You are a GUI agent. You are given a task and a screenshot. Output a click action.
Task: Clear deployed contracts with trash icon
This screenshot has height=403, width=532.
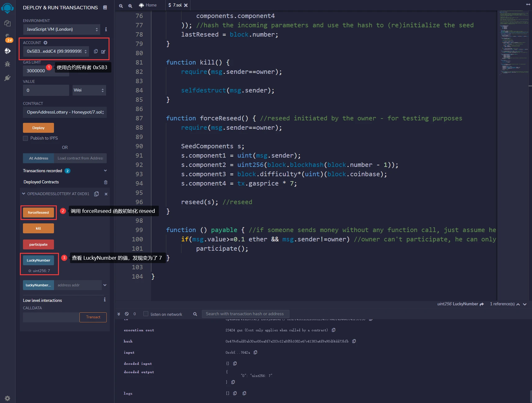pyautogui.click(x=105, y=182)
